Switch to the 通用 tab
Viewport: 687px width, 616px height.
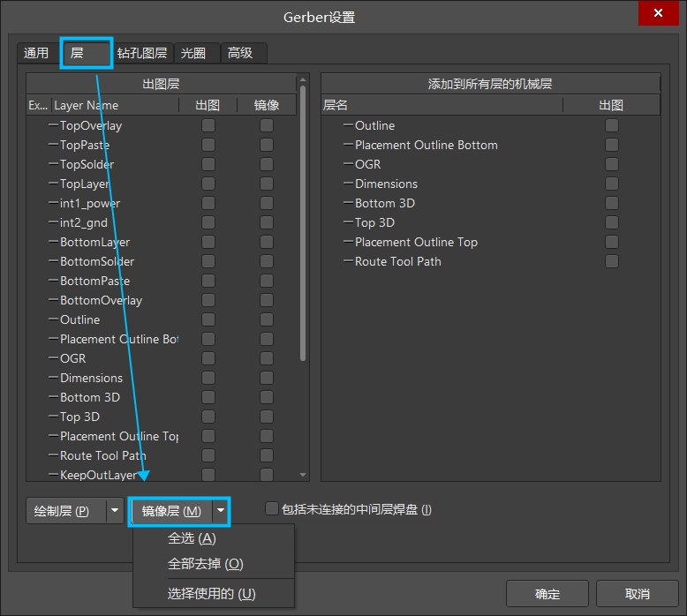click(36, 53)
